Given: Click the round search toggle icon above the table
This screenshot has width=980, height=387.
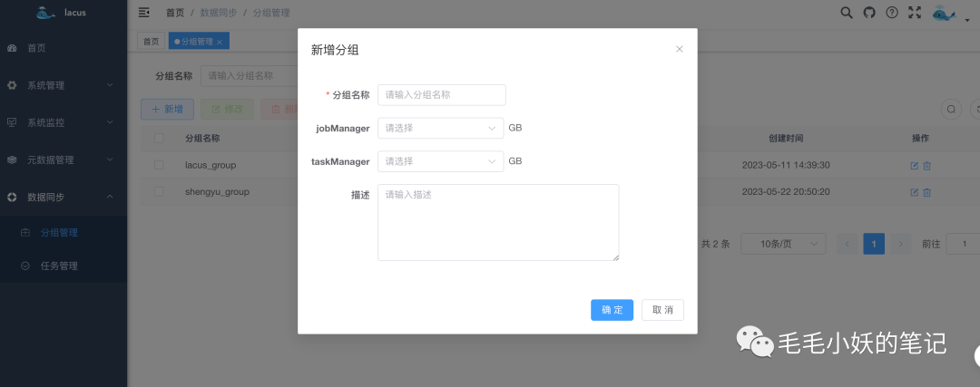Looking at the screenshot, I should (951, 110).
